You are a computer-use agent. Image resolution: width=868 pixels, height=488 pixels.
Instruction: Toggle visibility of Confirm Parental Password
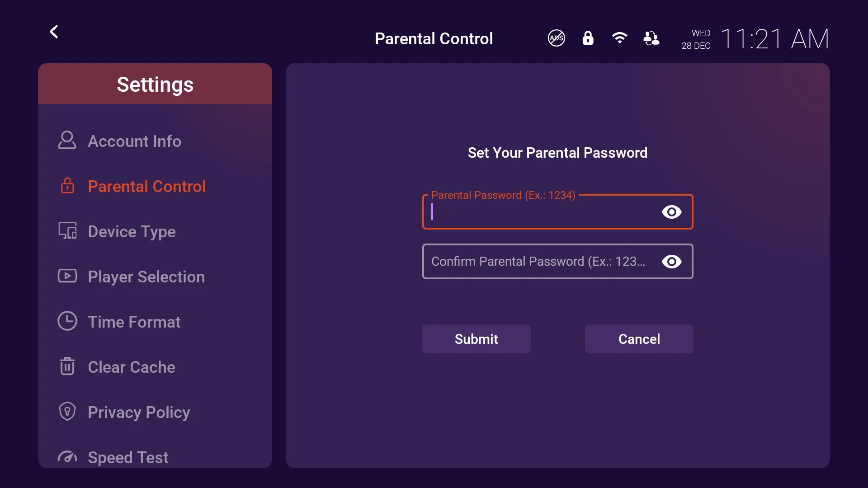[x=671, y=262]
